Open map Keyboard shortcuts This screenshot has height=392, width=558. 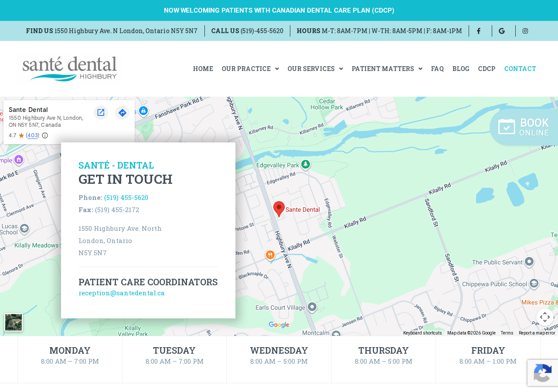click(x=422, y=333)
